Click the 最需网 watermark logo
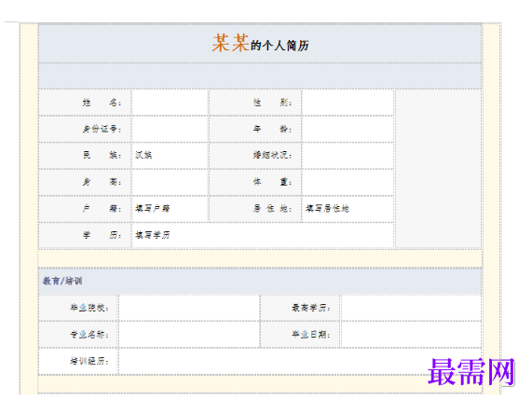532x401 pixels. [x=471, y=372]
